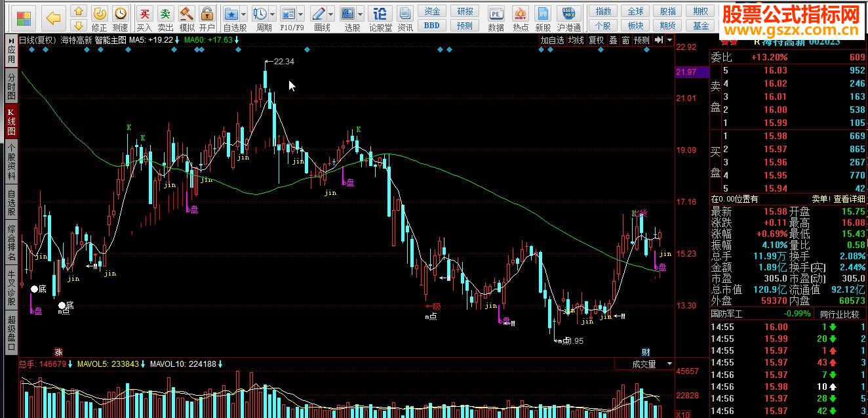Open the 沪港通 SSE-HKE icon
The image size is (868, 418).
click(568, 18)
